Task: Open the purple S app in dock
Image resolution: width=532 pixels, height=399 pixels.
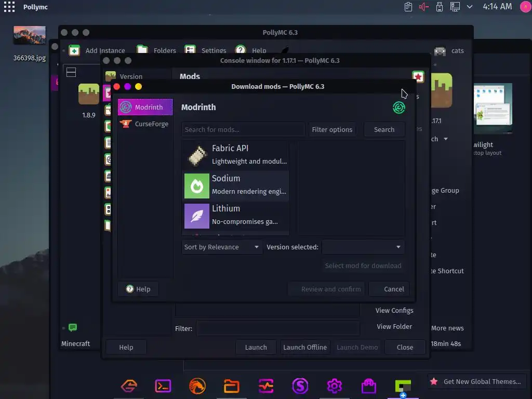Action: (300, 386)
